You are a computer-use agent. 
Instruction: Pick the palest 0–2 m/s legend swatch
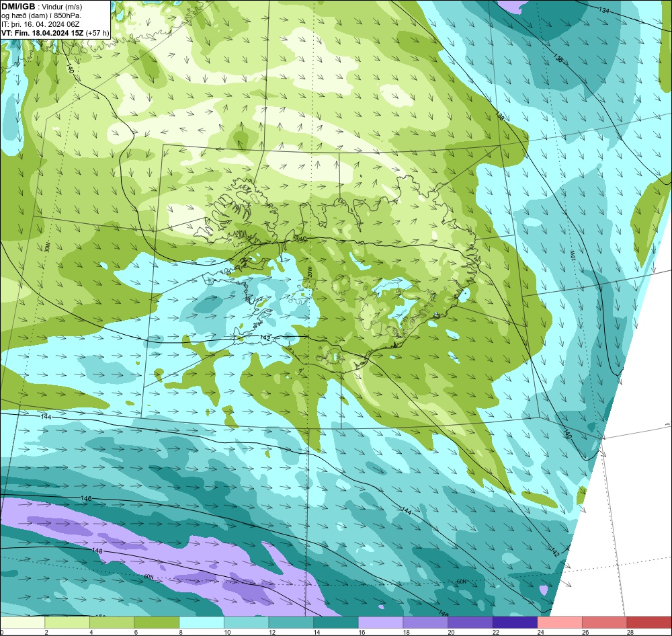tap(22, 623)
